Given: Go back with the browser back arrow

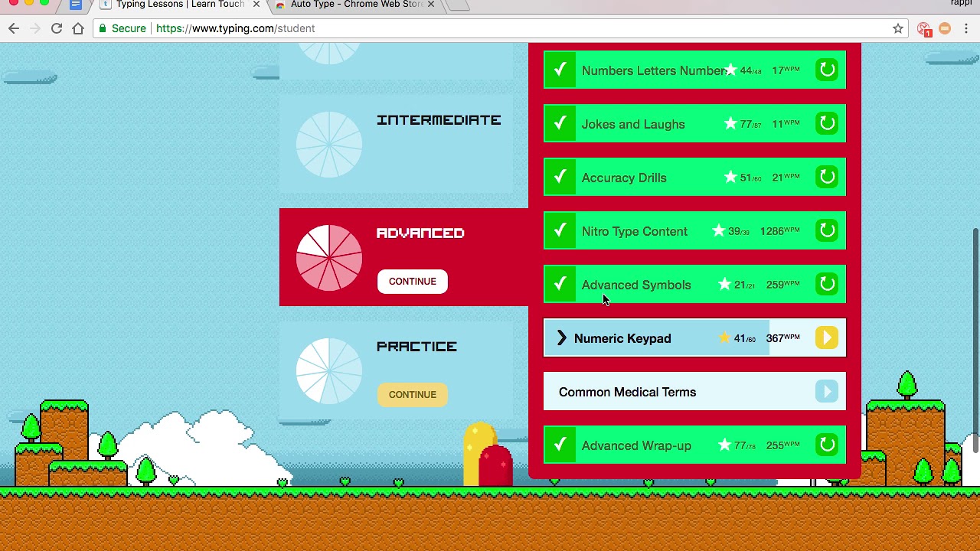Looking at the screenshot, I should tap(14, 28).
